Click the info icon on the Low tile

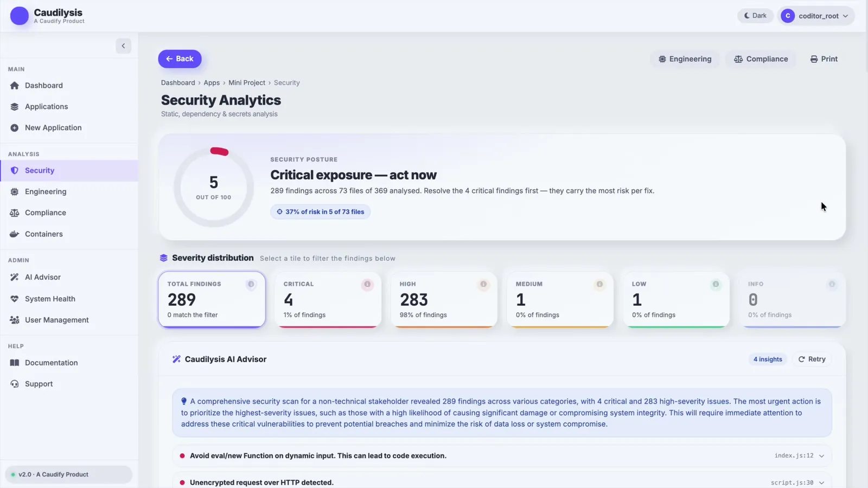716,284
